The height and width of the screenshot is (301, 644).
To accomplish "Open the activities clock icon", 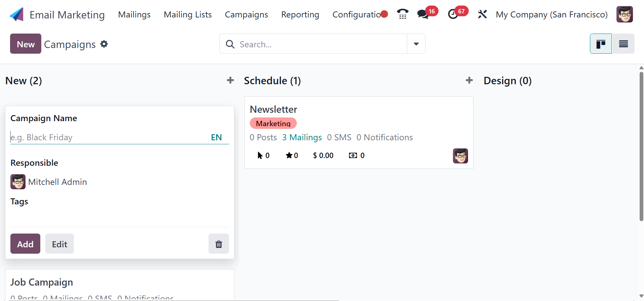I will click(453, 14).
